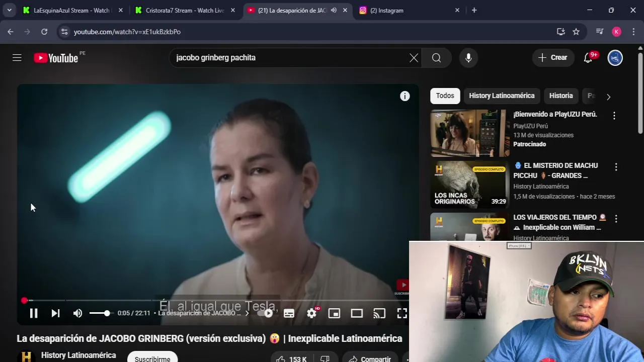
Task: Open the El Misterio de Machu Picchu thumbnail
Action: pos(469,185)
